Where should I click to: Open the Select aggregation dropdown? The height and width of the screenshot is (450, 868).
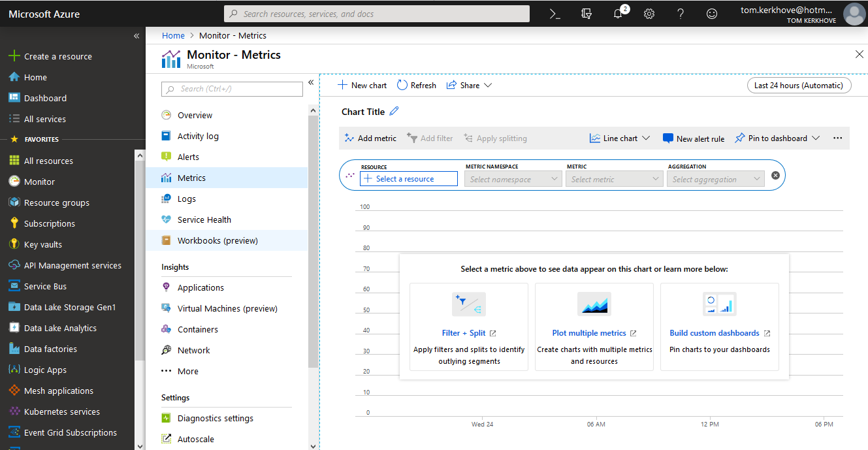(x=716, y=179)
